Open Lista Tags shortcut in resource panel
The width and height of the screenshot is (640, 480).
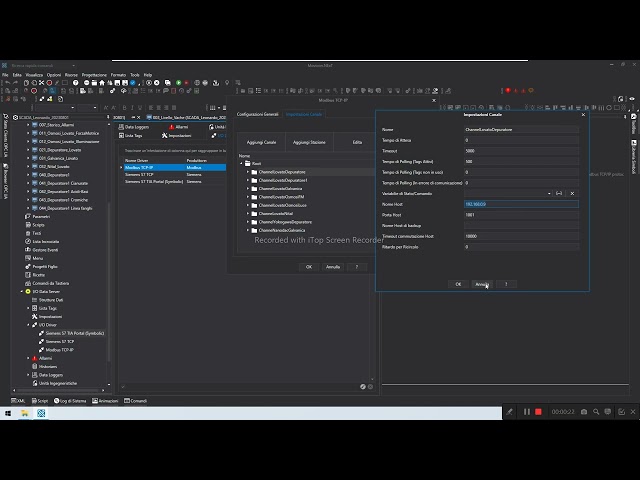tap(131, 136)
